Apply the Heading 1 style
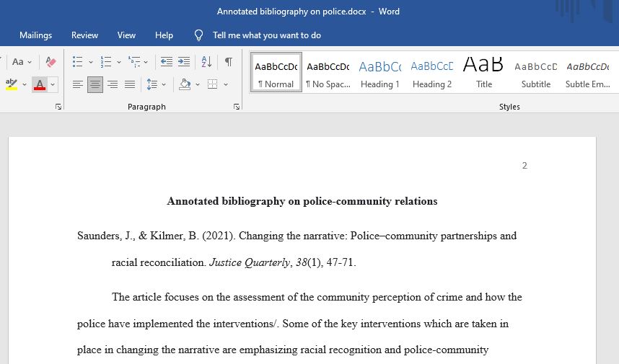This screenshot has width=619, height=364. [x=379, y=73]
